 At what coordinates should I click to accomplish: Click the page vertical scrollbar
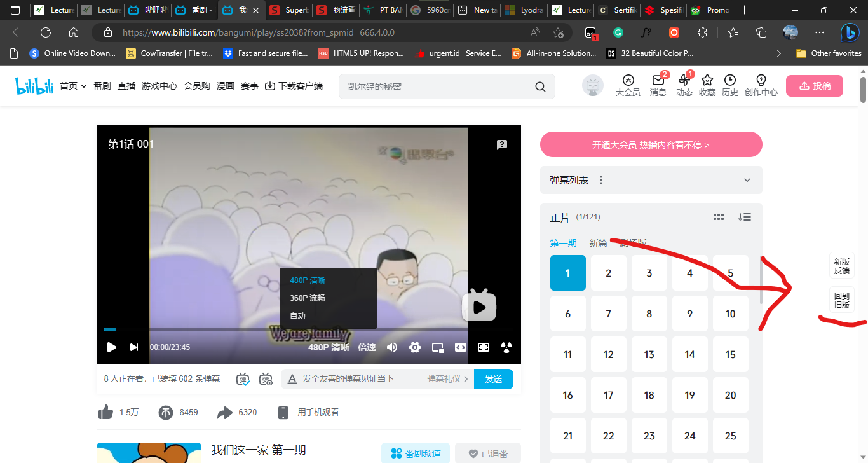(x=863, y=90)
